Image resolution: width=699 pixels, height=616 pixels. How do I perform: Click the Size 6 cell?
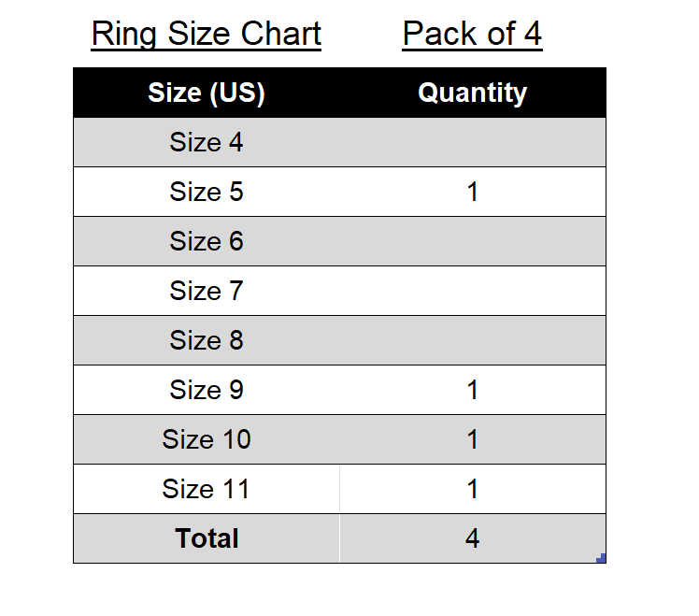pyautogui.click(x=207, y=241)
